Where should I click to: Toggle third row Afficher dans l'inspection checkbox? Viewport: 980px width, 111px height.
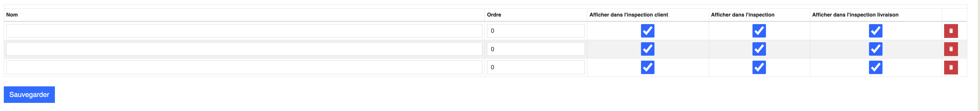[759, 67]
